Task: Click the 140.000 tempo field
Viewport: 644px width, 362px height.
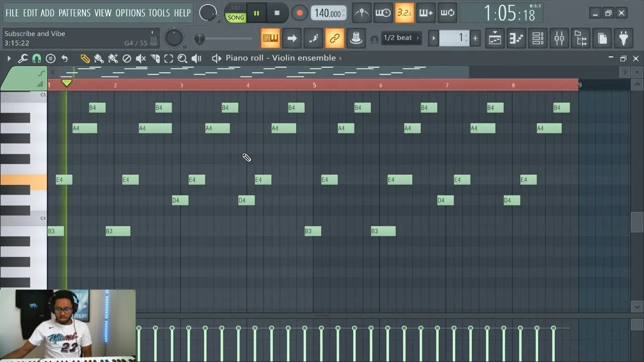Action: (329, 13)
